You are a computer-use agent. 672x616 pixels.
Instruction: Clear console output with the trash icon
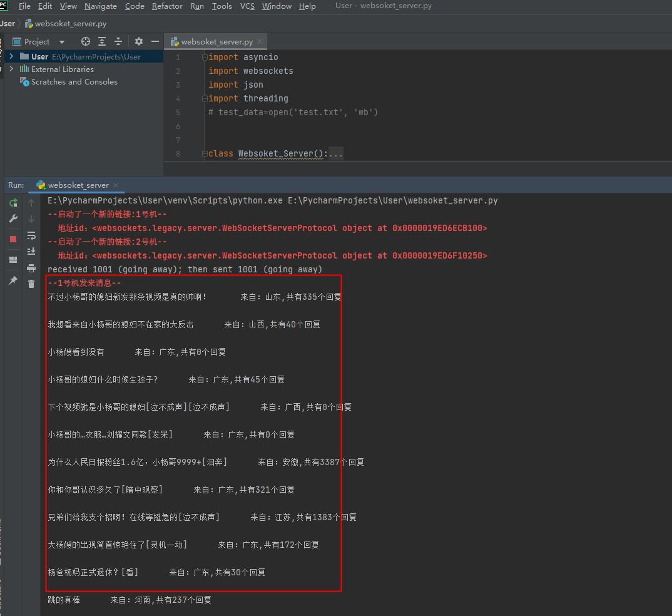(31, 284)
